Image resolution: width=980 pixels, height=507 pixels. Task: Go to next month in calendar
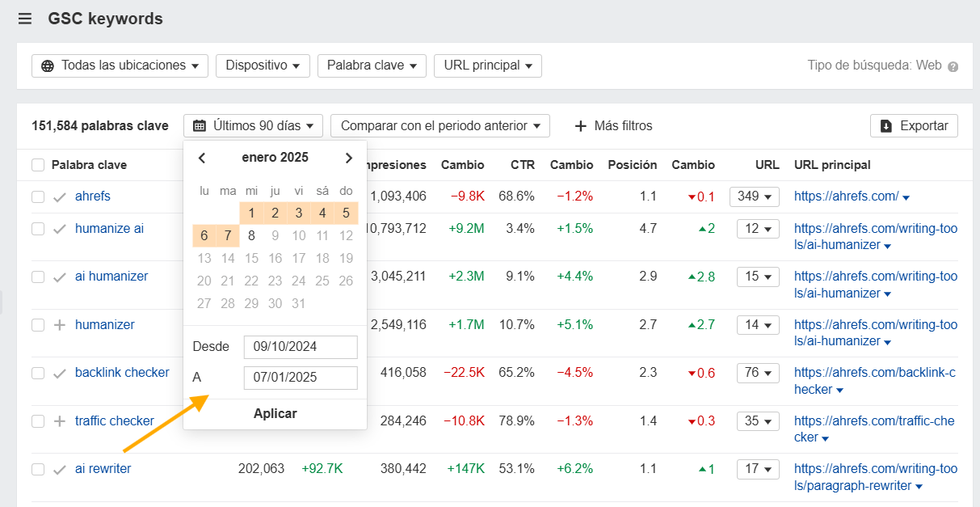pyautogui.click(x=348, y=158)
